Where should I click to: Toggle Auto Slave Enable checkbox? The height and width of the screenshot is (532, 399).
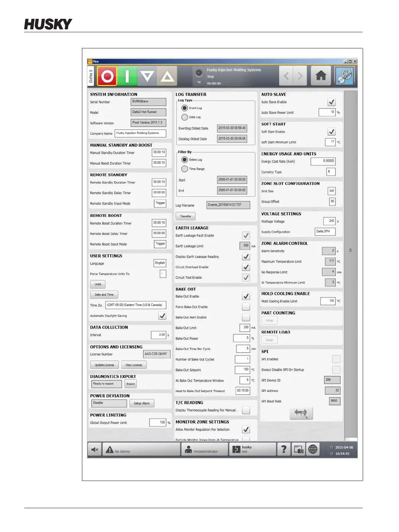331,102
